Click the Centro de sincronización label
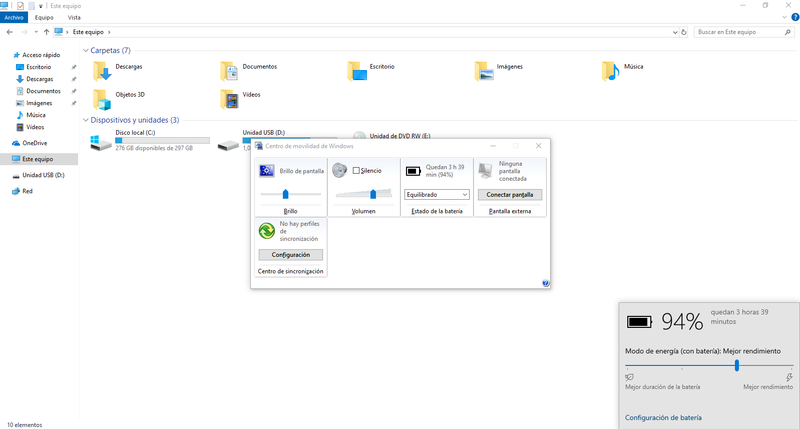 tap(290, 271)
